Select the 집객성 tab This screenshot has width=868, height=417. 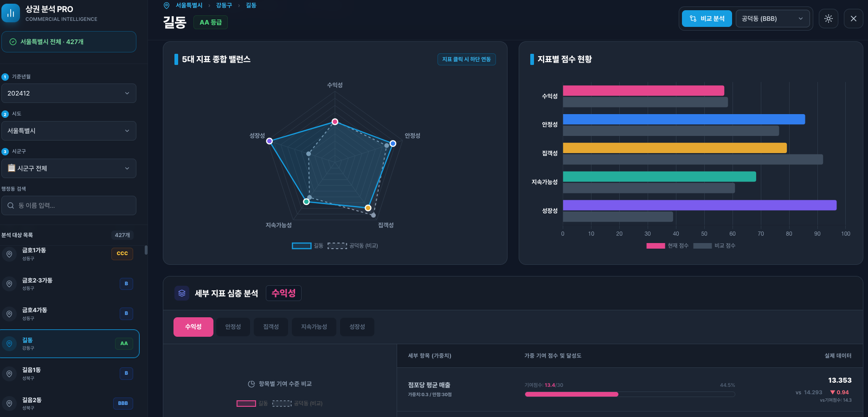[x=271, y=327]
